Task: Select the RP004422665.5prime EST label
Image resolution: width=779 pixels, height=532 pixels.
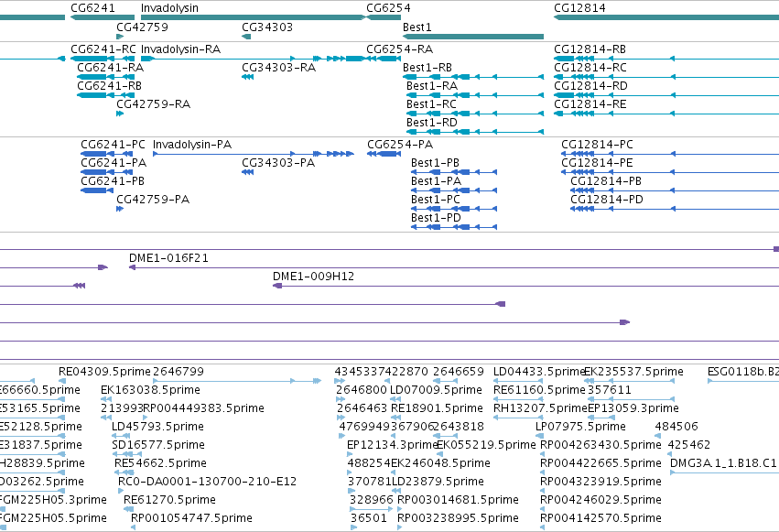Action: click(x=600, y=463)
